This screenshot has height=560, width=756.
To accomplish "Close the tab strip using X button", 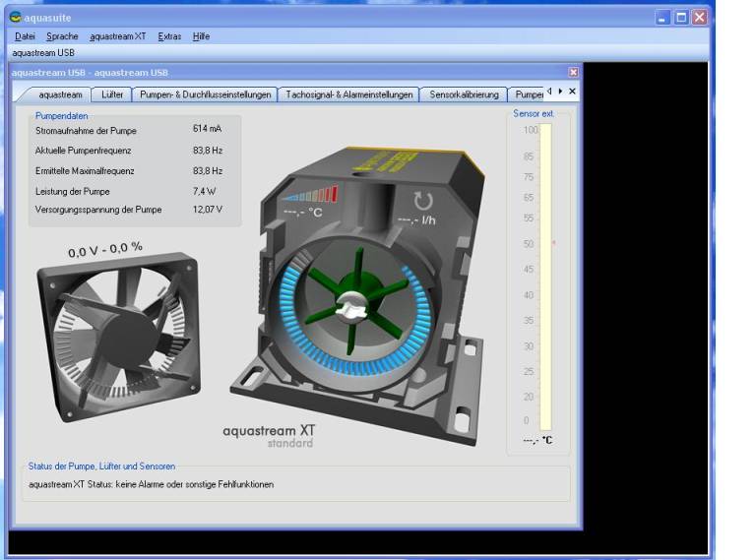I will [x=573, y=92].
